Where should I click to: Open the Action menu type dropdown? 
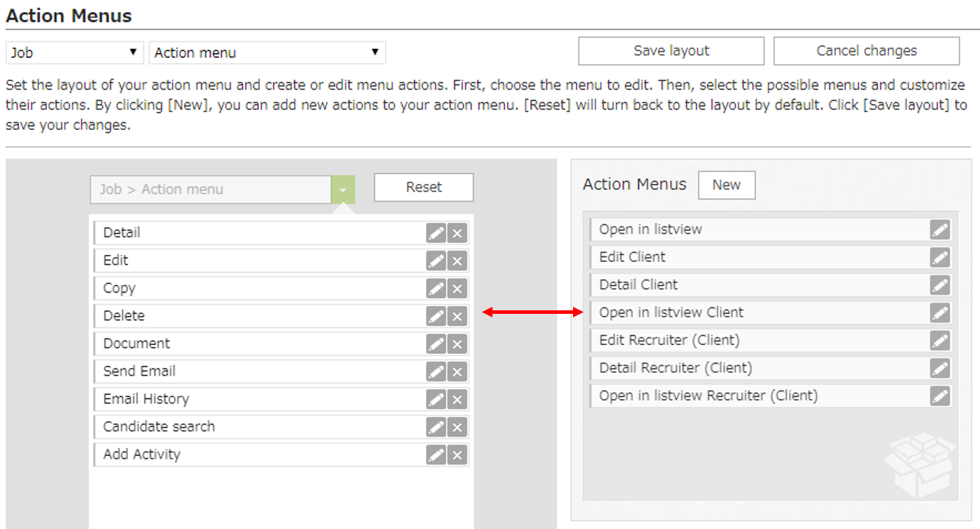267,53
